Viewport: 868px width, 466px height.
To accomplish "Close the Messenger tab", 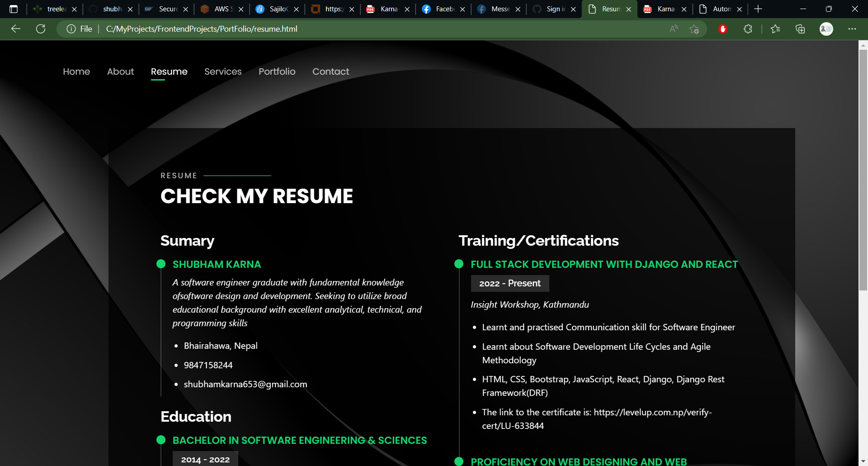I will click(518, 9).
